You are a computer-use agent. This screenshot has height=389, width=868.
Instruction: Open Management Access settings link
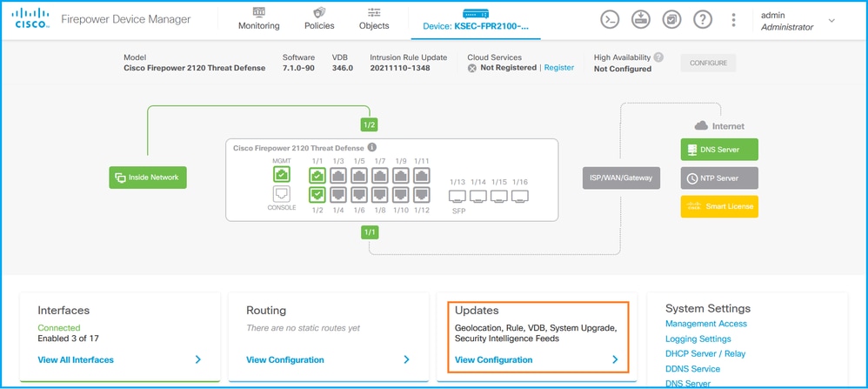(706, 324)
